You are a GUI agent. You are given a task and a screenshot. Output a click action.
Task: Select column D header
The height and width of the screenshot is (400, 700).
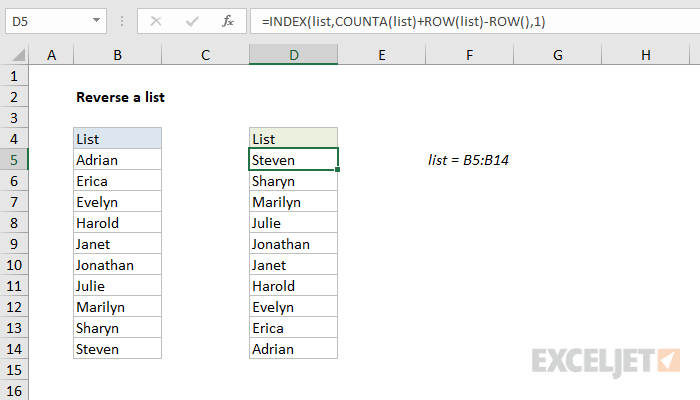point(293,55)
